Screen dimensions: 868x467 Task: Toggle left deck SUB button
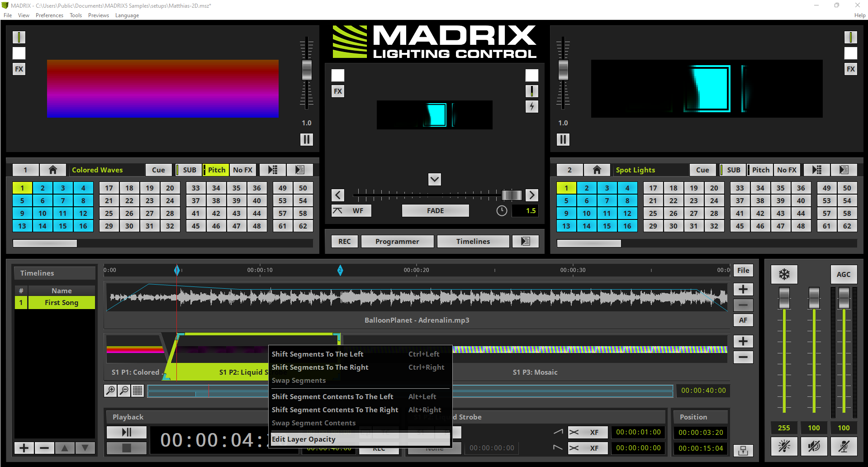click(x=188, y=170)
